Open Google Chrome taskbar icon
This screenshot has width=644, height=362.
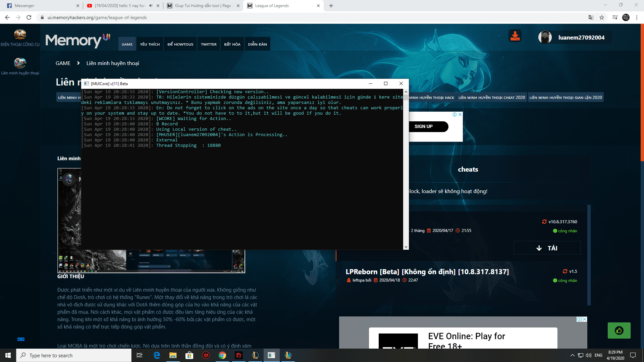222,355
